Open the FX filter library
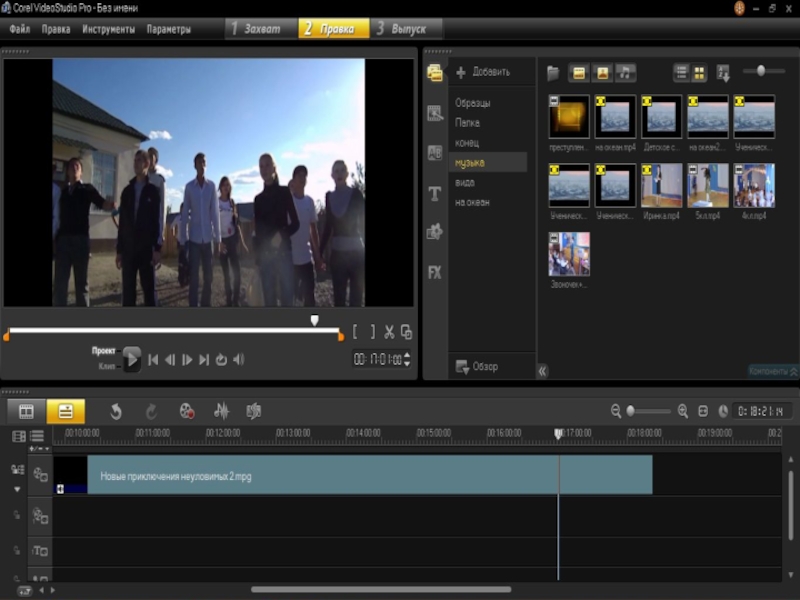 [x=435, y=272]
